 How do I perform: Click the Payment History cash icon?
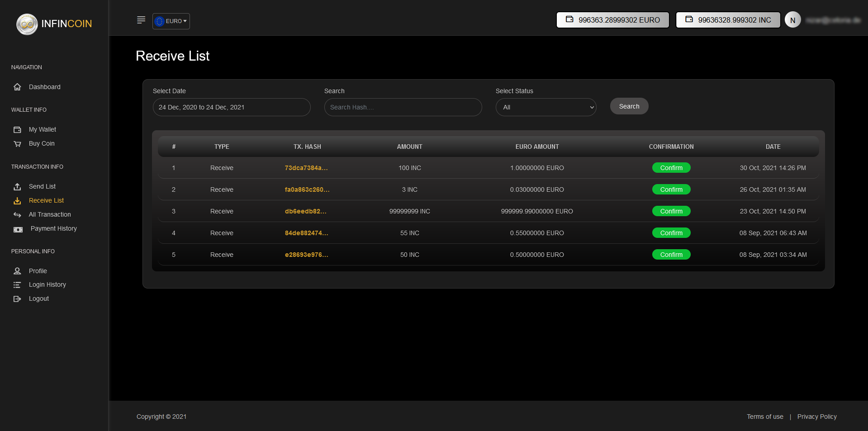pos(18,229)
